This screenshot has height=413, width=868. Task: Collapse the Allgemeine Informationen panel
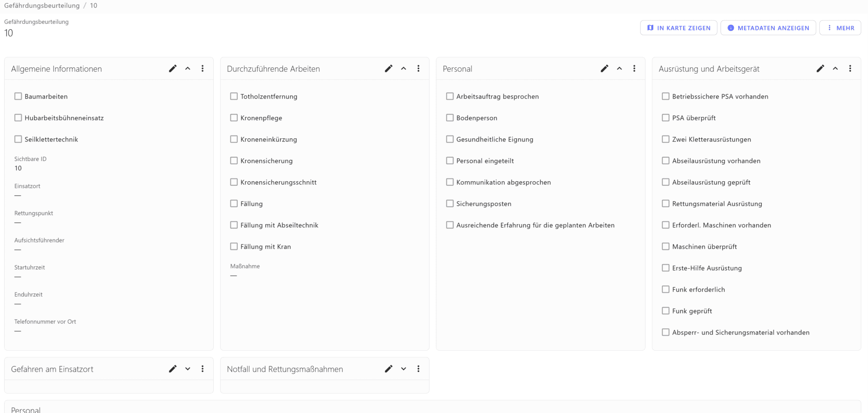pyautogui.click(x=188, y=69)
